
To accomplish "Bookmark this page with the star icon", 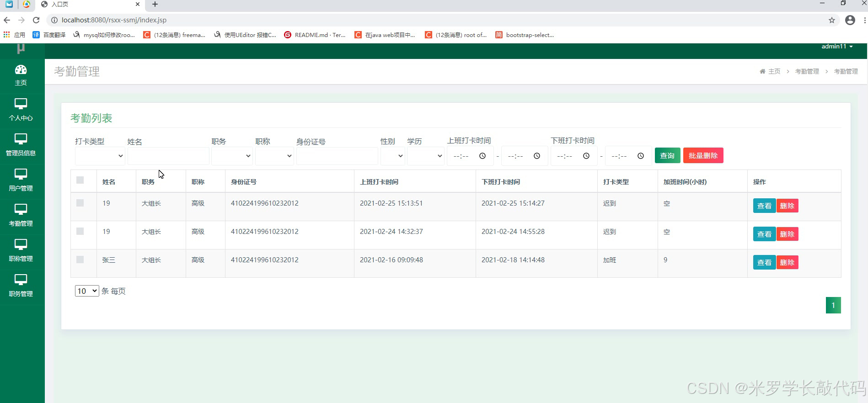I will point(832,20).
